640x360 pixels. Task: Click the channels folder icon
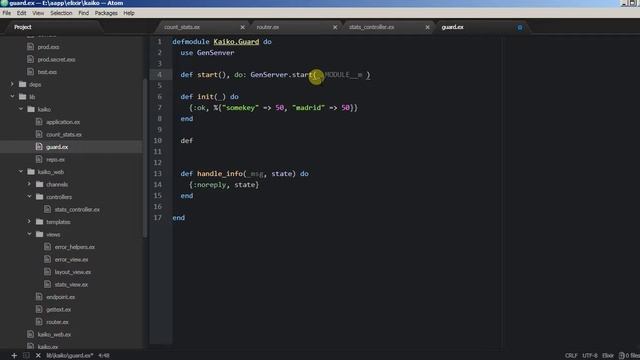click(40, 184)
